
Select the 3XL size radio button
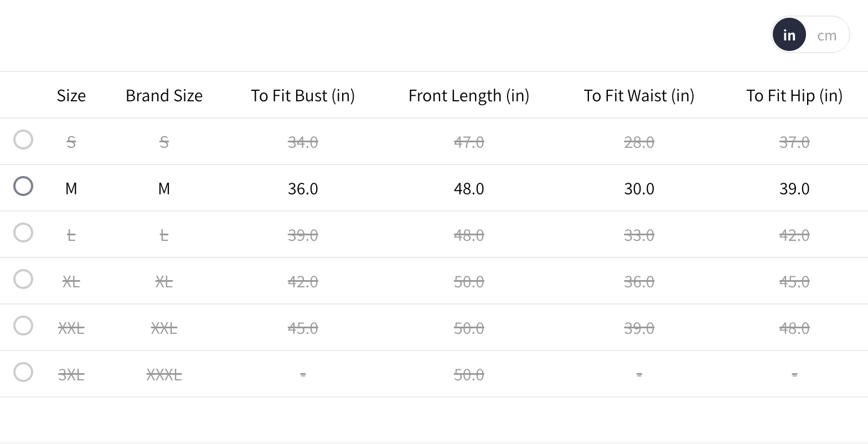[x=23, y=372]
